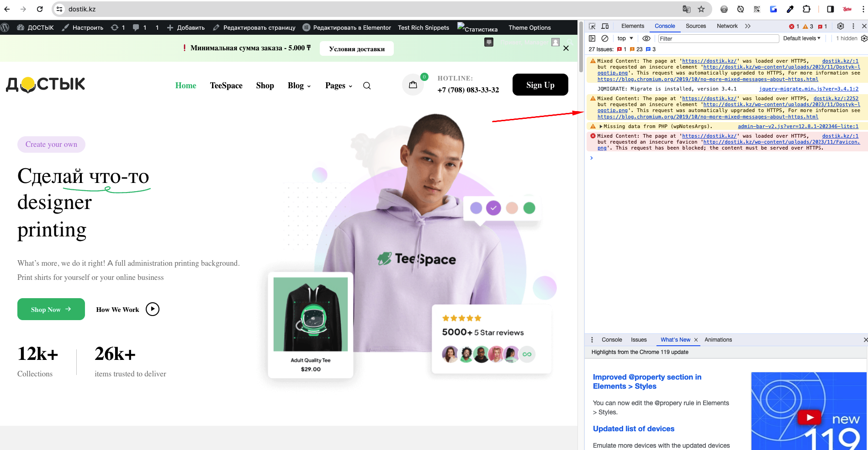Close the What's New drawer tab
Screen dimensions: 868x450
coord(696,340)
